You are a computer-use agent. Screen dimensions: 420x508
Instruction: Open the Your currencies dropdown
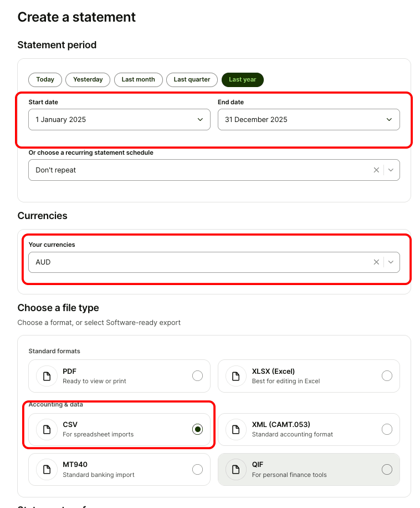[214, 262]
